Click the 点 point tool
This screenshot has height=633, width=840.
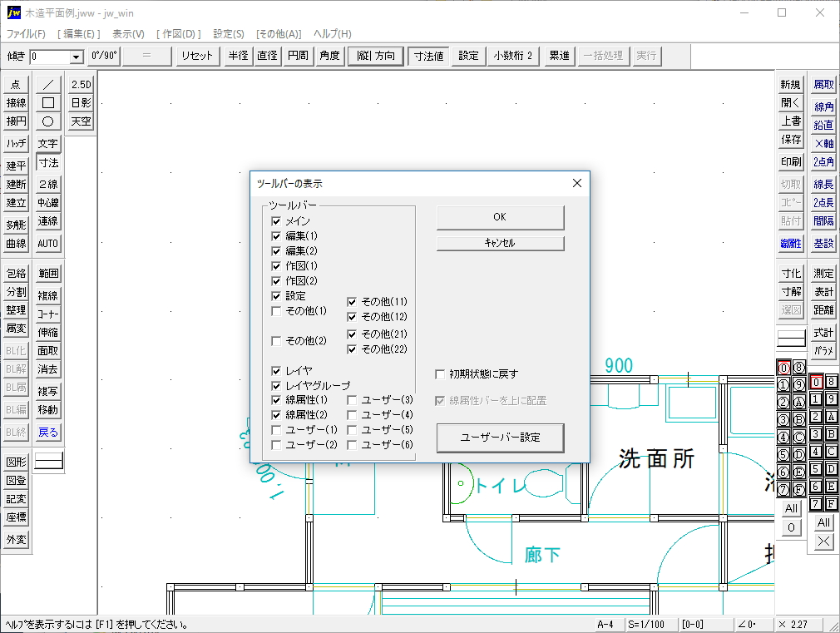(16, 84)
